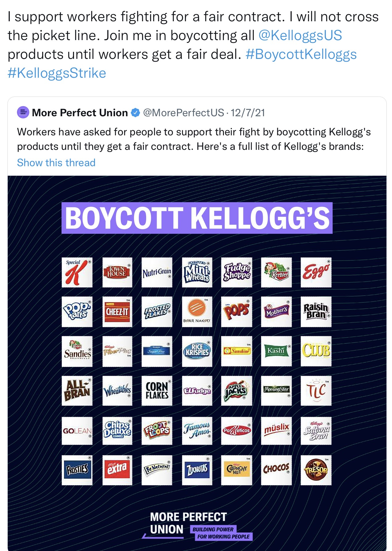The height and width of the screenshot is (551, 392).
Task: Click the Special K brand logo
Action: tap(77, 272)
